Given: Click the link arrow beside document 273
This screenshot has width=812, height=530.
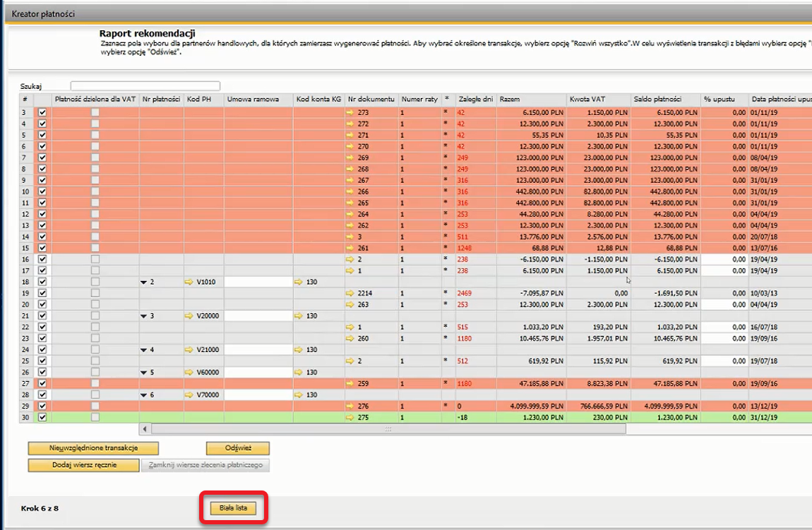Looking at the screenshot, I should pyautogui.click(x=351, y=112).
